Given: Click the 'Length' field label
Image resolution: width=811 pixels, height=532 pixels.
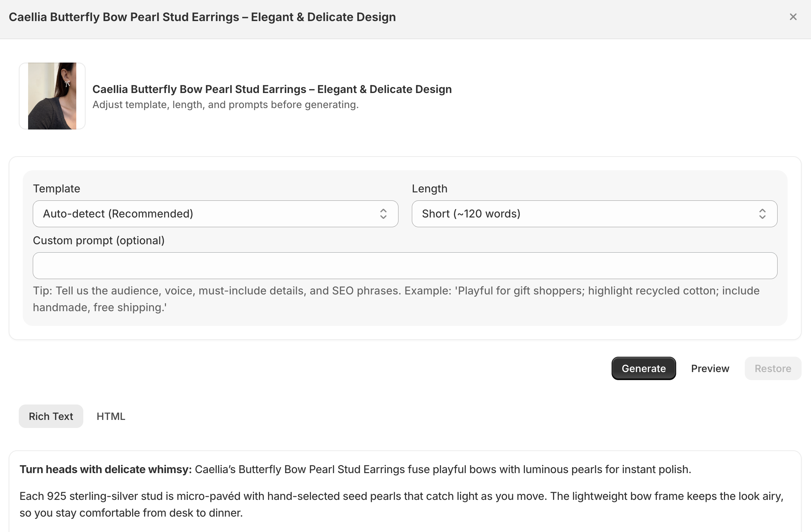Looking at the screenshot, I should point(429,188).
